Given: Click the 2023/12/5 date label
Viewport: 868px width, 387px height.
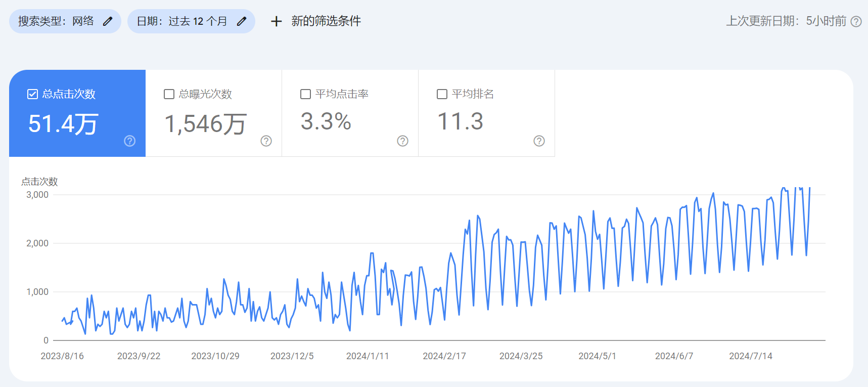Looking at the screenshot, I should 292,356.
